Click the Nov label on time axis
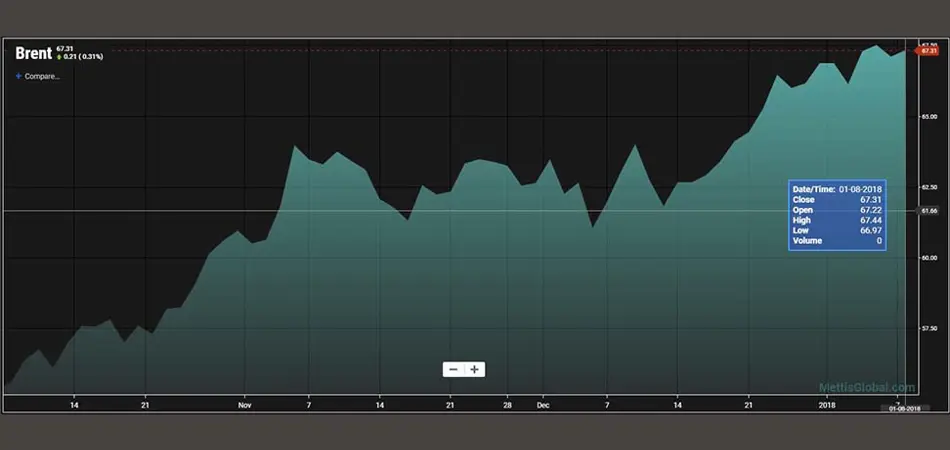 pos(245,405)
